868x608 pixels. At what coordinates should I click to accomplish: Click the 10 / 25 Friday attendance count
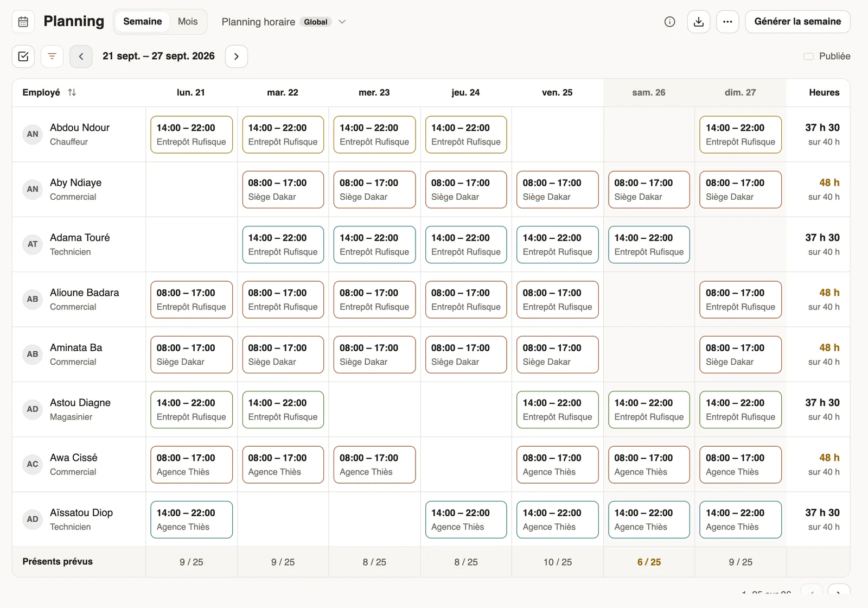[x=558, y=562]
